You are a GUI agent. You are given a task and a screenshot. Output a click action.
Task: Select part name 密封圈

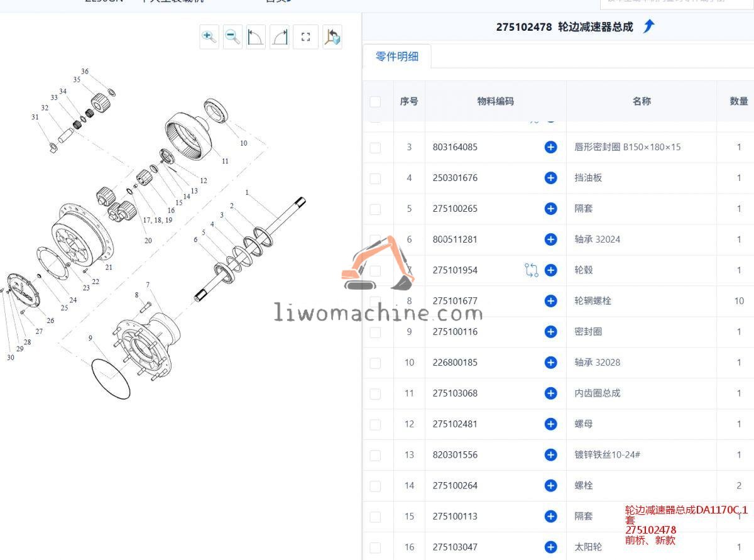click(x=588, y=331)
